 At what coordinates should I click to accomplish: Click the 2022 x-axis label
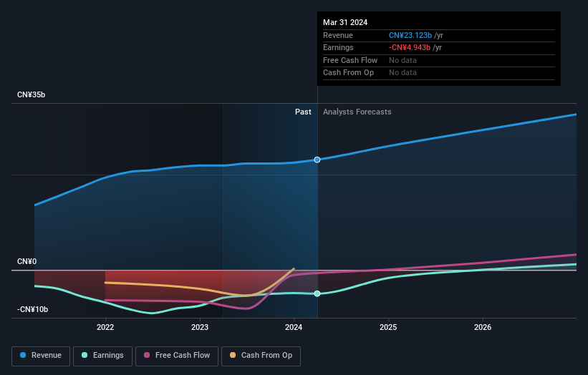105,328
